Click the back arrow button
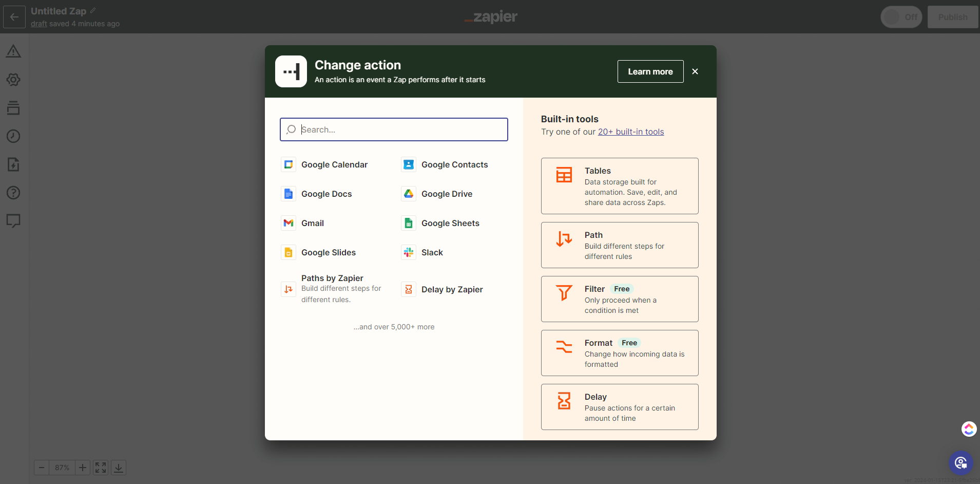This screenshot has width=980, height=484. click(14, 17)
